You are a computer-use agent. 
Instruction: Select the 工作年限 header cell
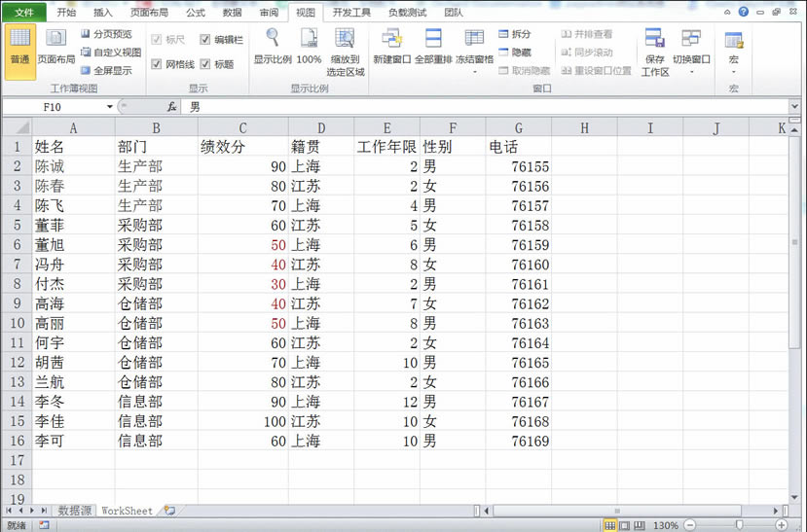point(387,147)
